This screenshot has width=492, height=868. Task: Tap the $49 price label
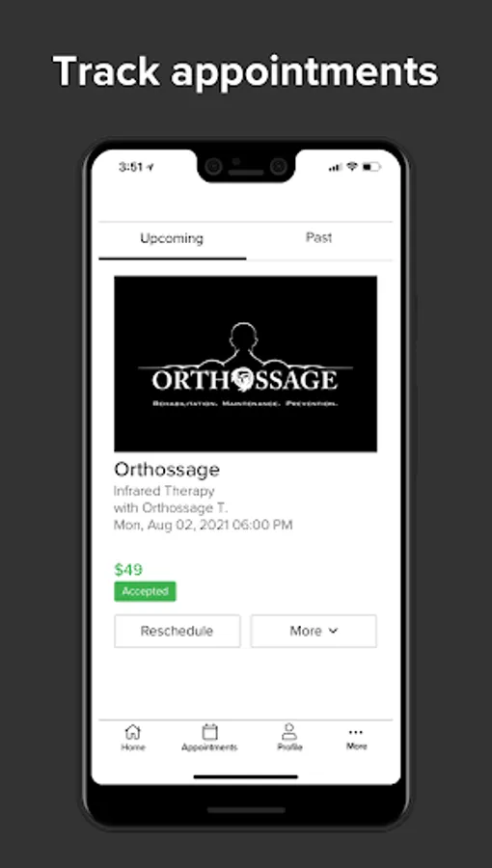(128, 570)
